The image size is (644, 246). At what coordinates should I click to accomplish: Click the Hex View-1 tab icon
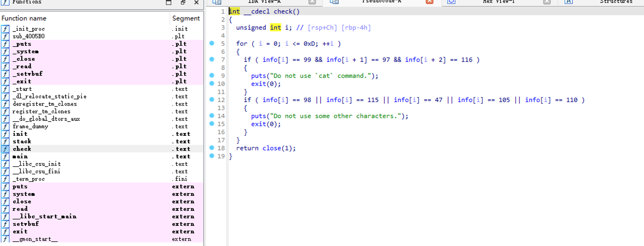[x=451, y=2]
